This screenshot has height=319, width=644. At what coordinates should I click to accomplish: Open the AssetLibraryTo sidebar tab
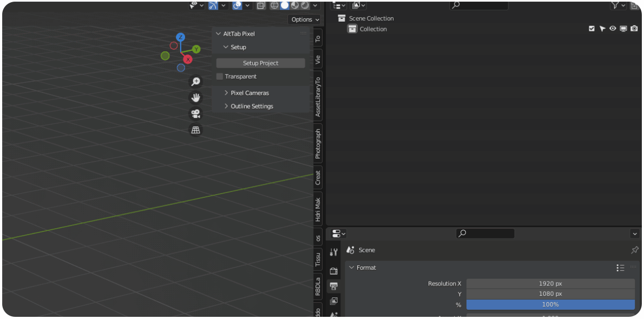pos(318,96)
